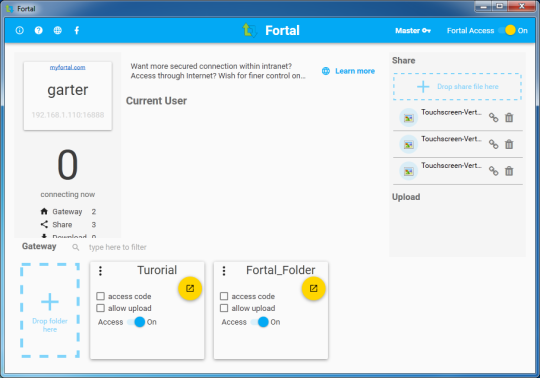Click the globe icon in header
This screenshot has height=378, width=540.
tap(58, 30)
